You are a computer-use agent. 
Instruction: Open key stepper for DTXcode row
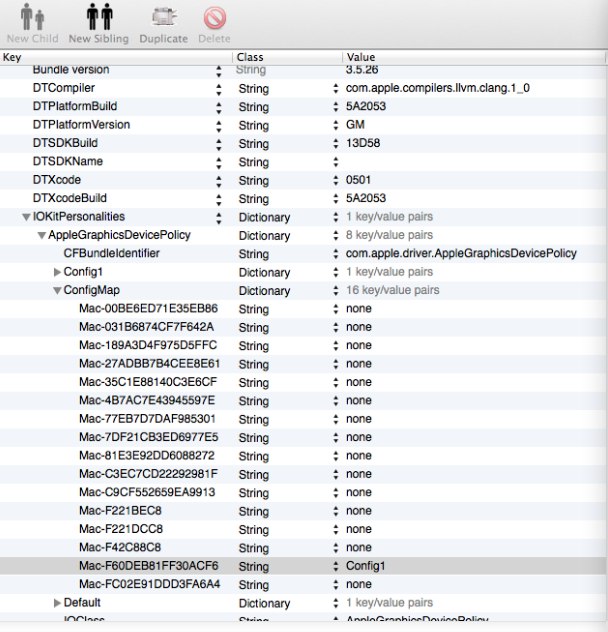click(219, 181)
